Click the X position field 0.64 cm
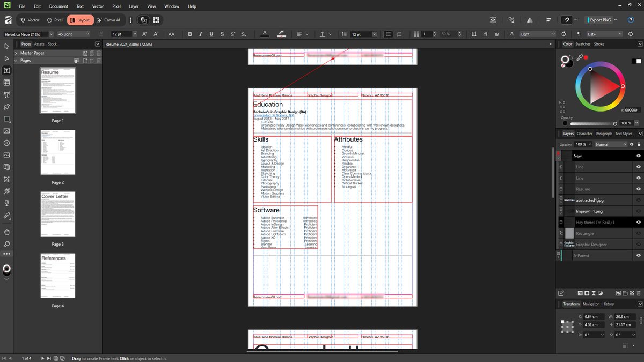The width and height of the screenshot is (644, 362). tap(594, 317)
